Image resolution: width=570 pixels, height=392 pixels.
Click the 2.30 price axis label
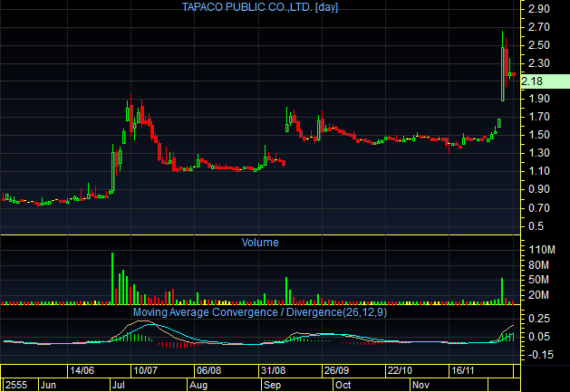(538, 63)
